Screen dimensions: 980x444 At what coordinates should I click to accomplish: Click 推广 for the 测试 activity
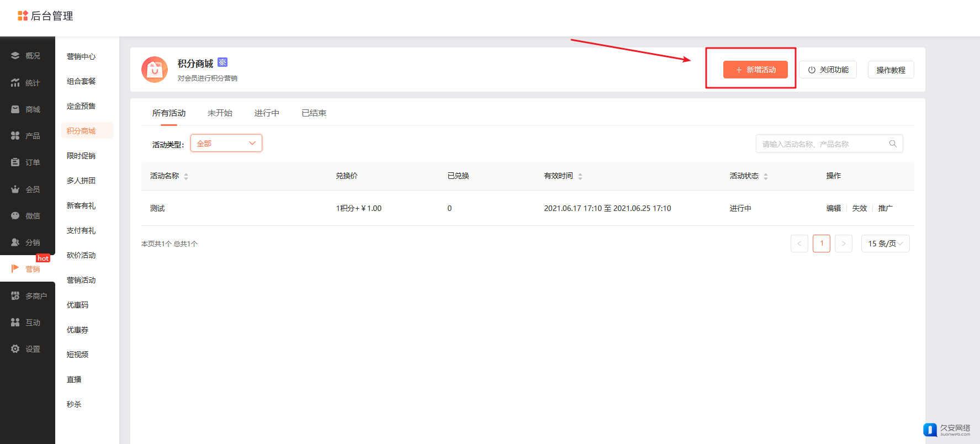click(x=885, y=208)
